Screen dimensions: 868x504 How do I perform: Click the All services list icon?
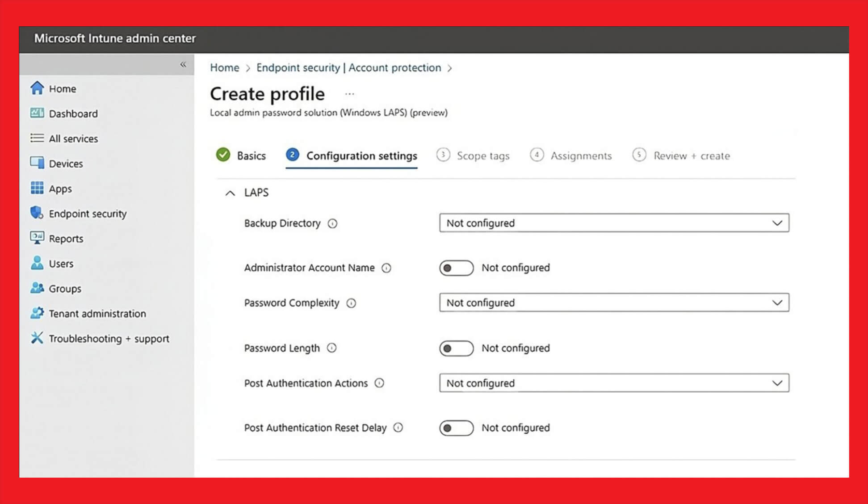tap(37, 138)
